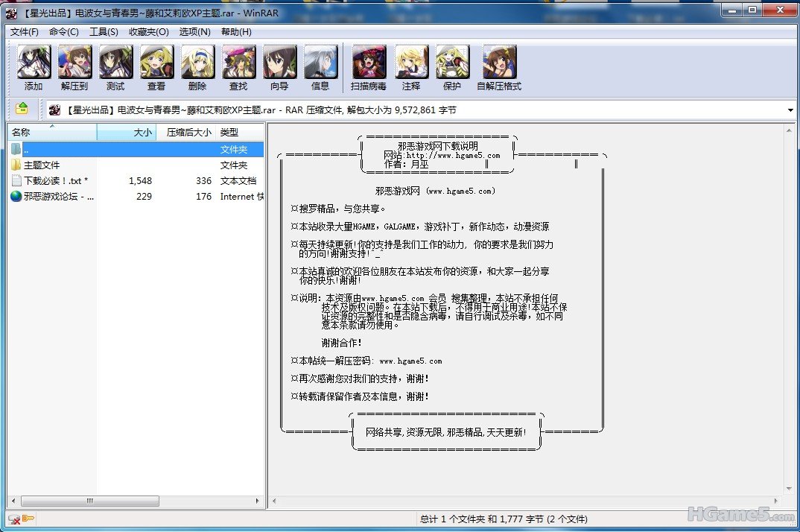Select the 下载必读！.txt file name
Viewport: 800px width, 532px height.
(56, 181)
